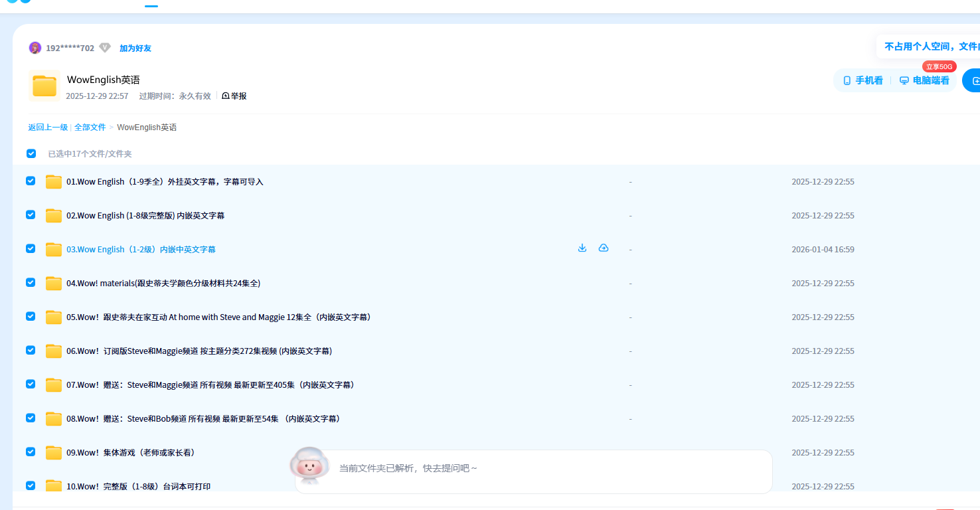980x510 pixels.
Task: Click the 已选中17个文件/文件夹 label
Action: click(x=90, y=154)
